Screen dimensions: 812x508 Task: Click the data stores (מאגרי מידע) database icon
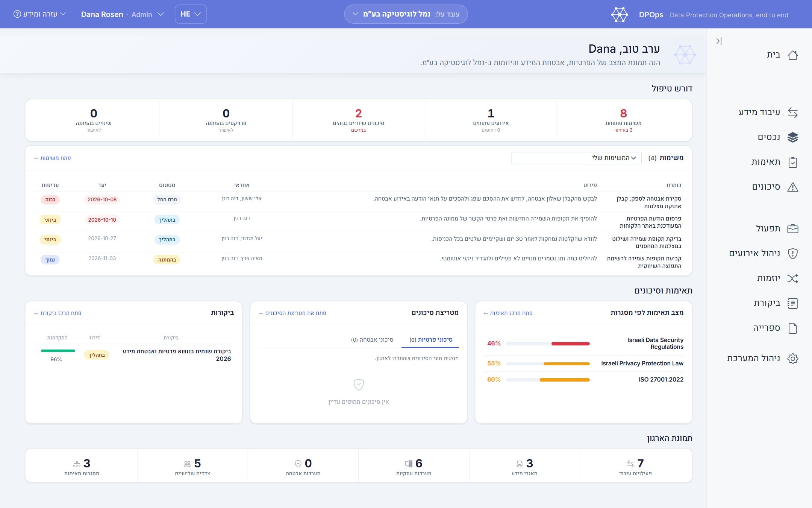pos(520,464)
